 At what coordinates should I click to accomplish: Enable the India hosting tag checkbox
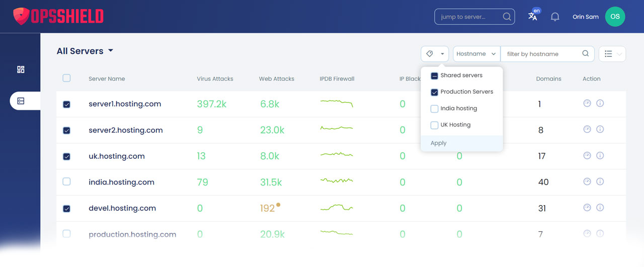coord(434,109)
